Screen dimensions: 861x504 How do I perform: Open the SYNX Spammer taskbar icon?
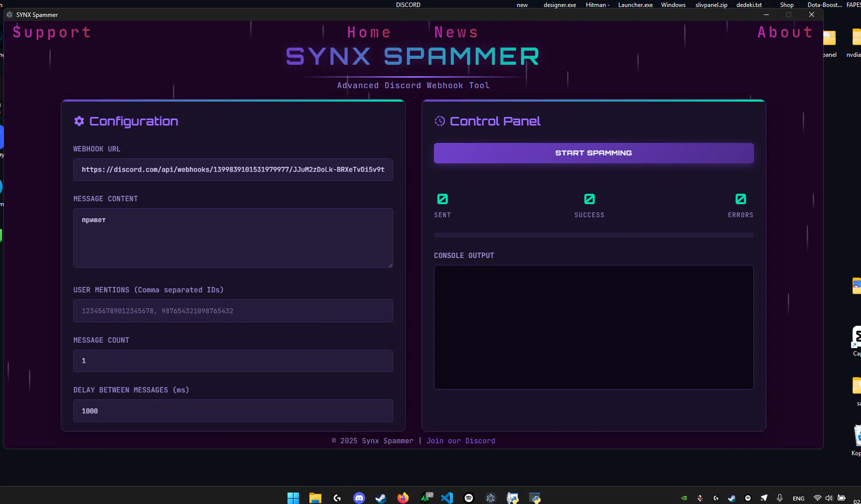coord(491,498)
